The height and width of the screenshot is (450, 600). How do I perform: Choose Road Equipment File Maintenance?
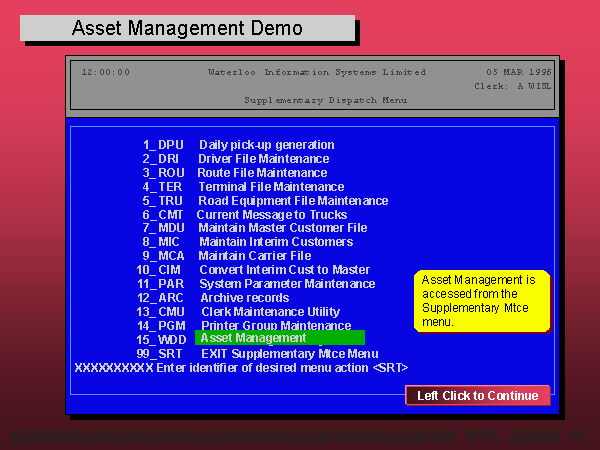(293, 201)
